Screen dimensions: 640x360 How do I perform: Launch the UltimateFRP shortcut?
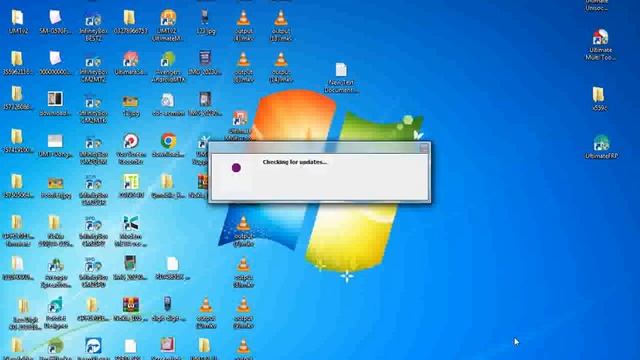click(x=601, y=147)
